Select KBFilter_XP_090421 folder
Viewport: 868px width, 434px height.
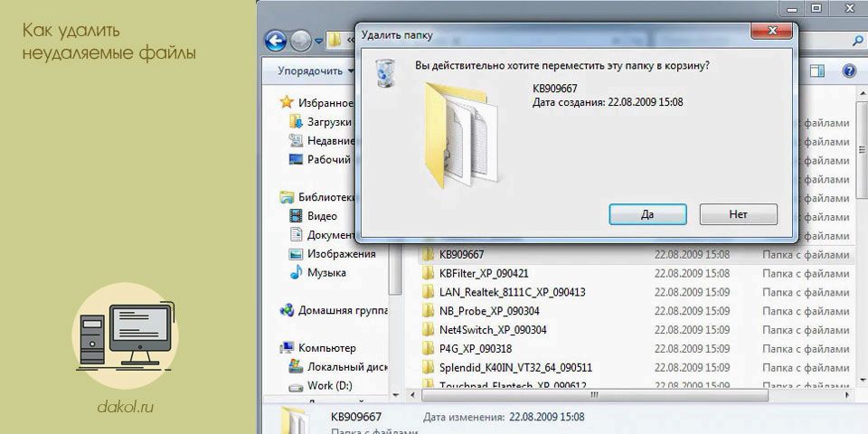coord(484,273)
